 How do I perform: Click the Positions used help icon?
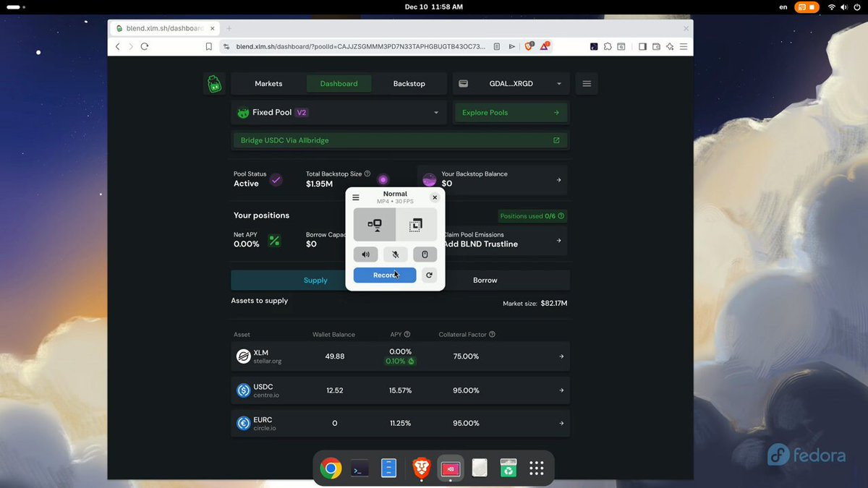pyautogui.click(x=561, y=216)
